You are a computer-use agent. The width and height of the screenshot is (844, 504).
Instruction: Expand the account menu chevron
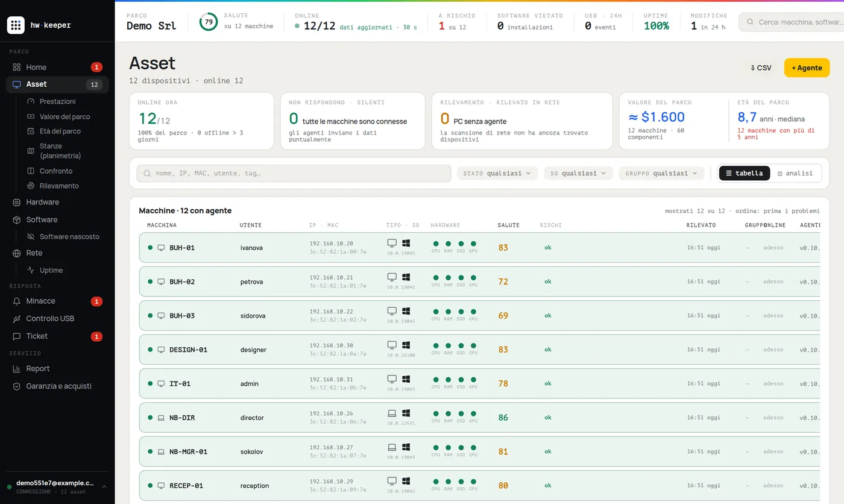[x=104, y=487]
